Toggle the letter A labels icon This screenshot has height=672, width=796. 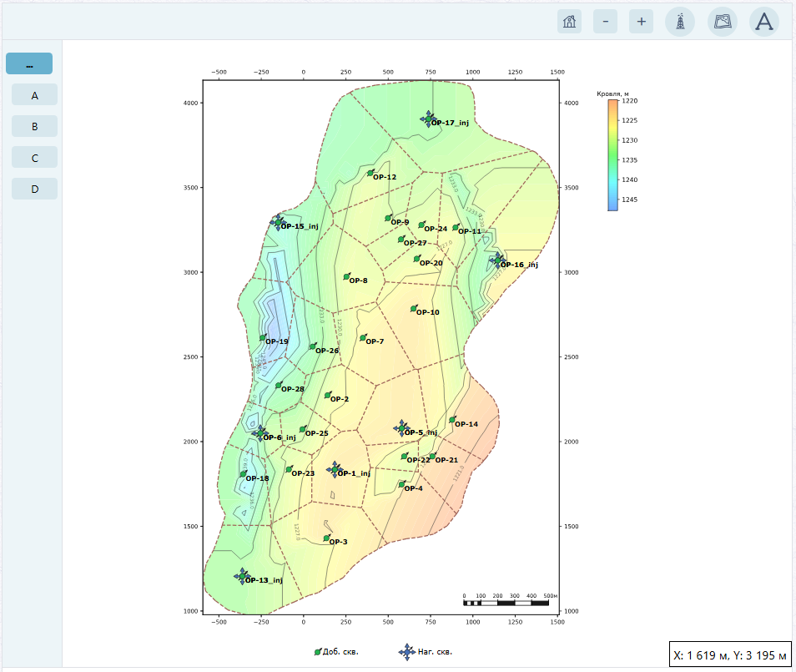point(764,22)
